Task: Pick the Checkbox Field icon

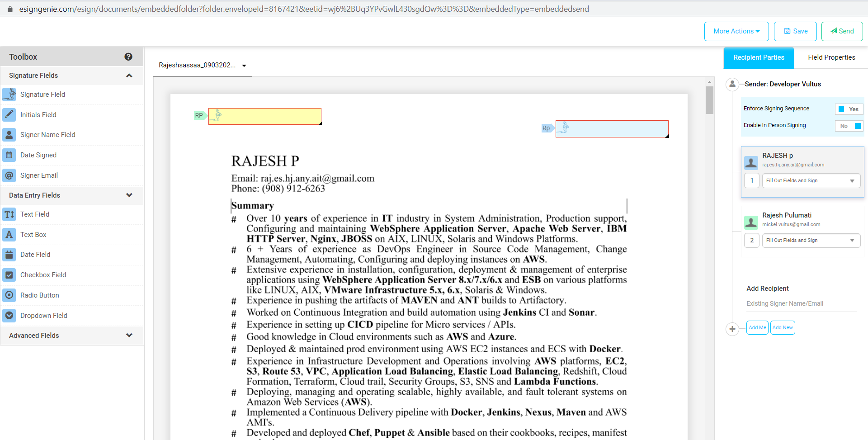Action: point(9,275)
